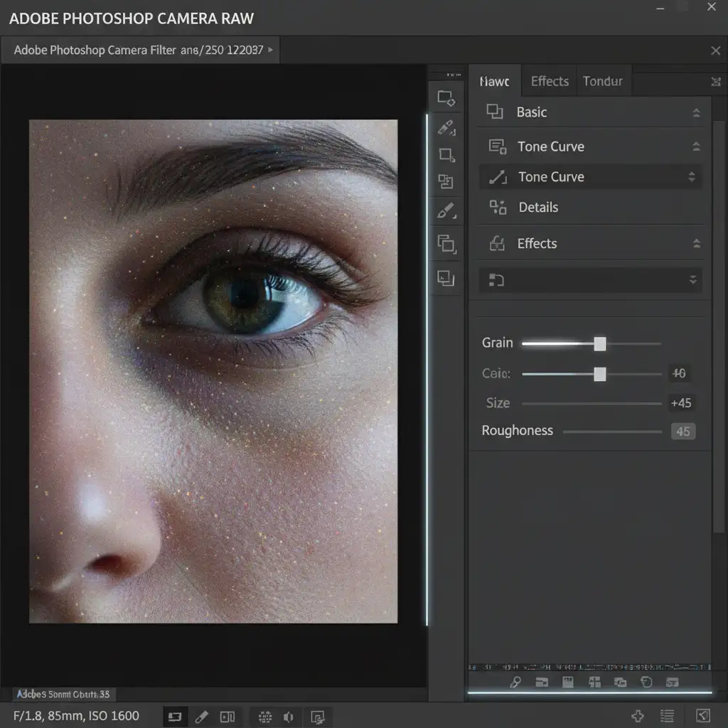Click the grid icon in bottom status bar
The width and height of the screenshot is (728, 728).
tap(265, 717)
